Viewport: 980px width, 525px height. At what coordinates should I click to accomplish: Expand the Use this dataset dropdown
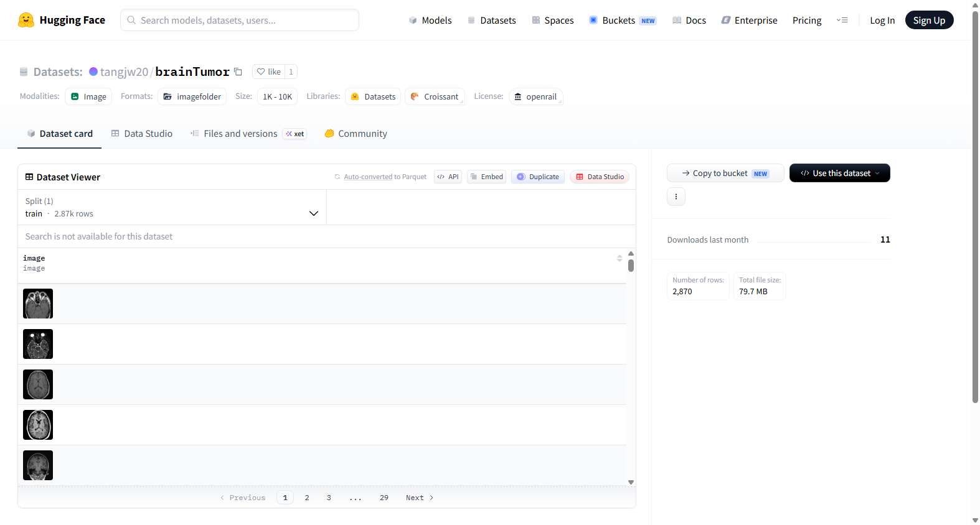840,173
